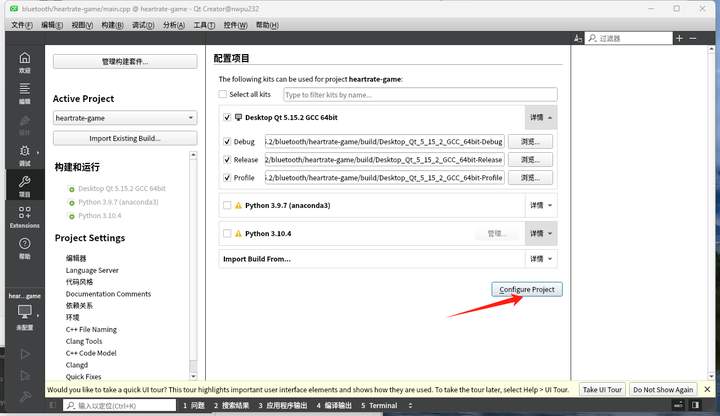
Task: Show the 5 Terminal pane
Action: [379, 405]
